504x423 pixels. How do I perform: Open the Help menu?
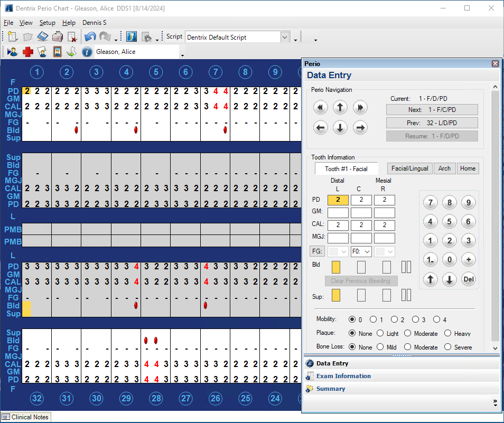pyautogui.click(x=69, y=23)
